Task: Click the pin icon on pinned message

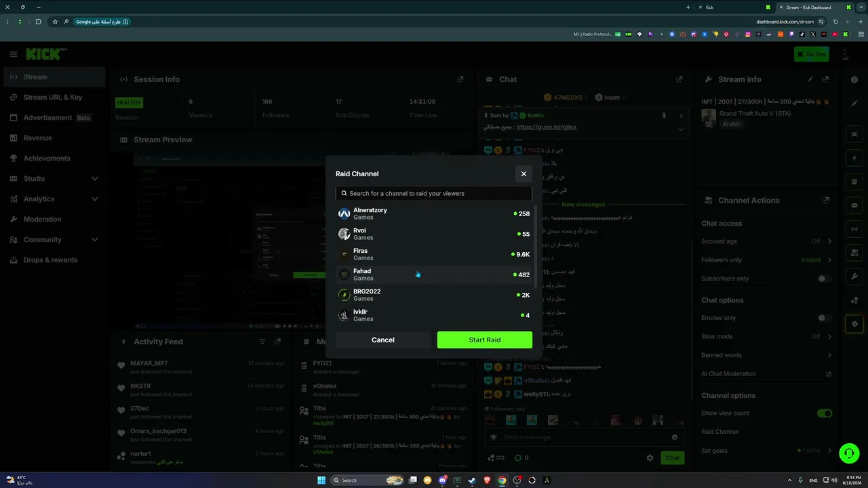Action: (x=664, y=116)
